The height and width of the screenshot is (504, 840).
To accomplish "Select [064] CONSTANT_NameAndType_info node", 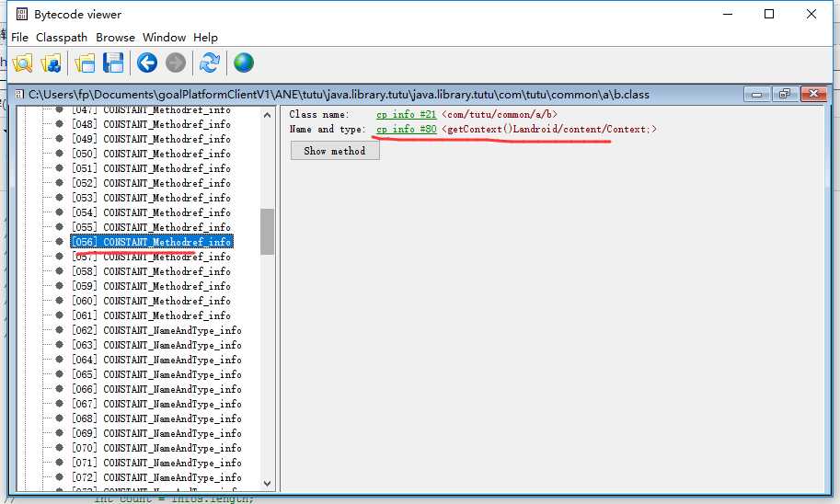I will 156,360.
